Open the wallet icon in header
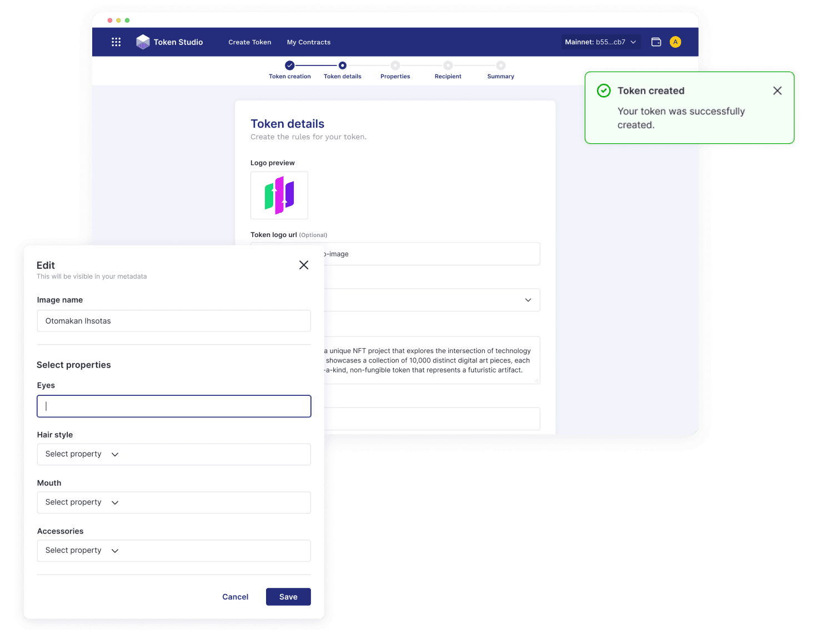Image resolution: width=822 pixels, height=644 pixels. (656, 42)
